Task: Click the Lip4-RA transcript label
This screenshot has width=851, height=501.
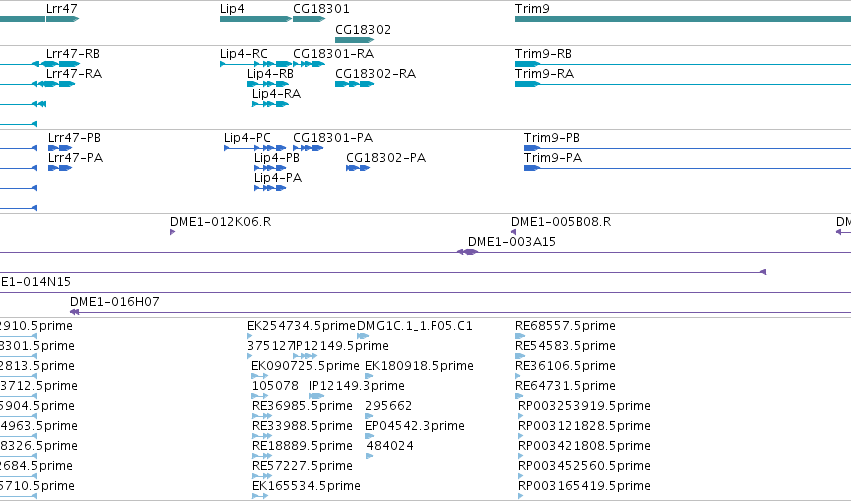Action: (x=276, y=94)
